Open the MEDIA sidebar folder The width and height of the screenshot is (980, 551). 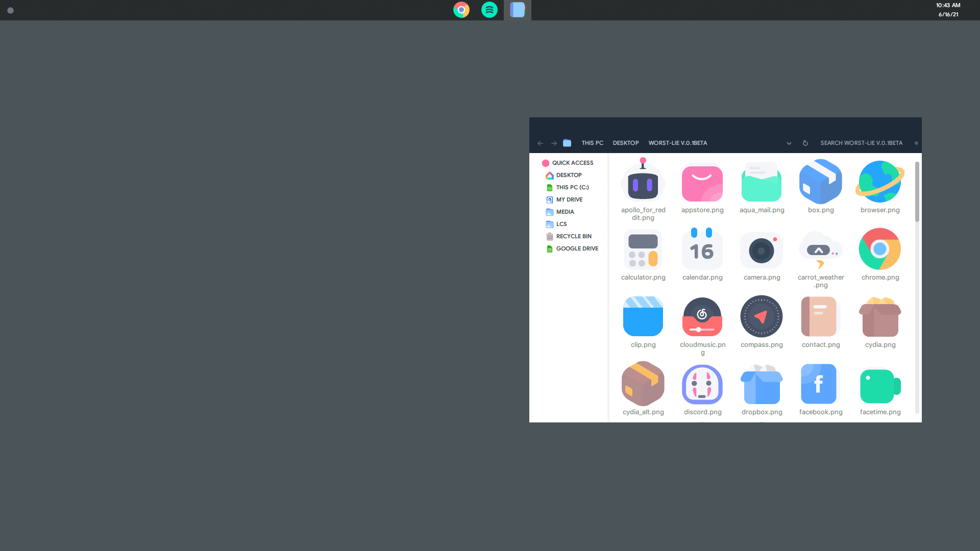point(560,212)
